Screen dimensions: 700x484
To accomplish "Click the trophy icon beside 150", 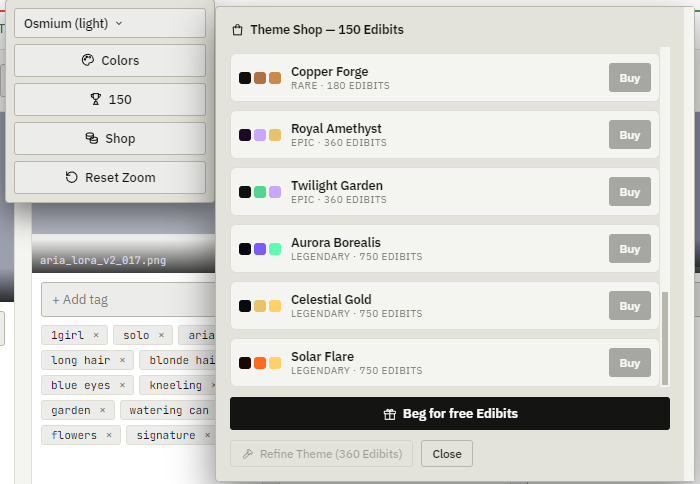I will pyautogui.click(x=96, y=99).
